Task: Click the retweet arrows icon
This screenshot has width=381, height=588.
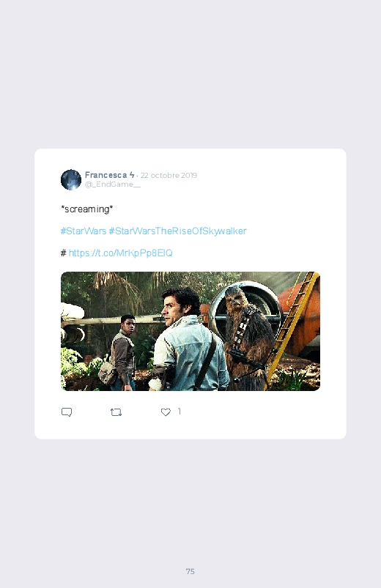Action: click(x=116, y=412)
